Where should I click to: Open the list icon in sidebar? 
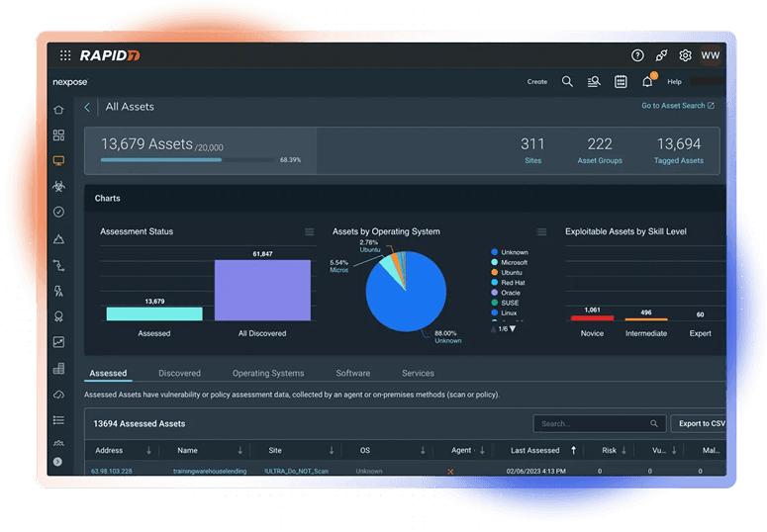coord(58,420)
